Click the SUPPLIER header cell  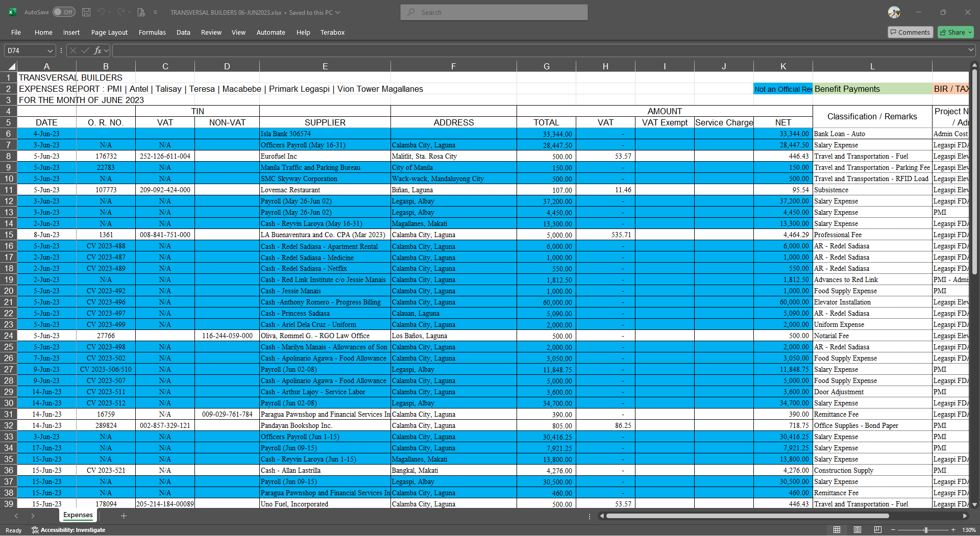tap(325, 122)
